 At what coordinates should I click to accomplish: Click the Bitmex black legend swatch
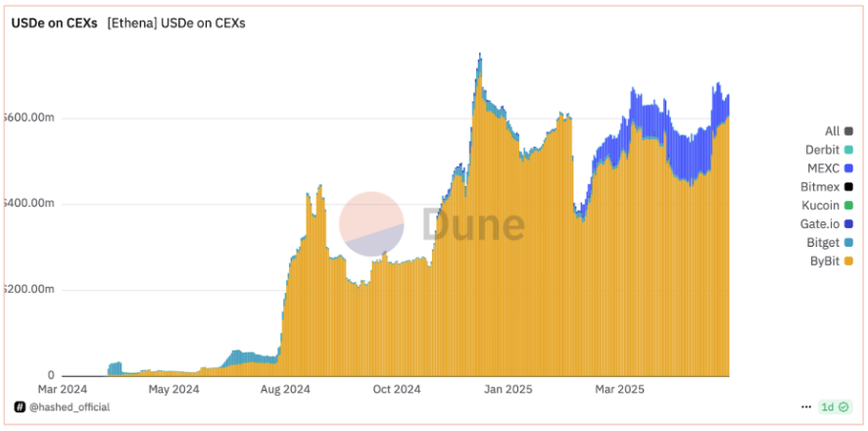tap(848, 187)
